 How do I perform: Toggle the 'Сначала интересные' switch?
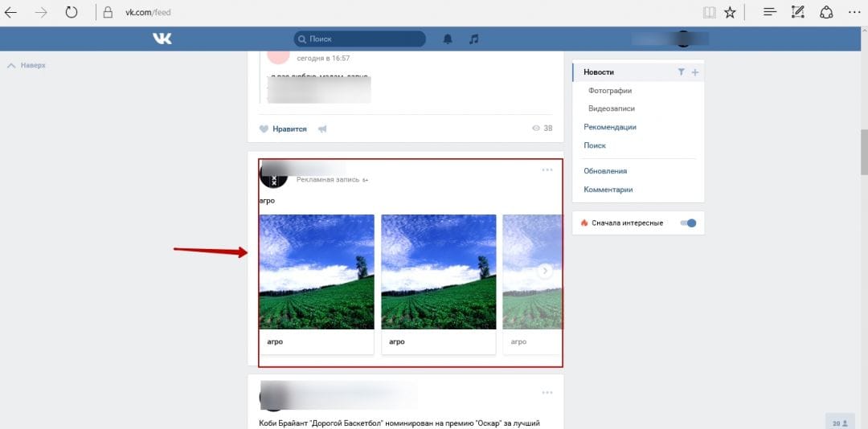point(688,223)
